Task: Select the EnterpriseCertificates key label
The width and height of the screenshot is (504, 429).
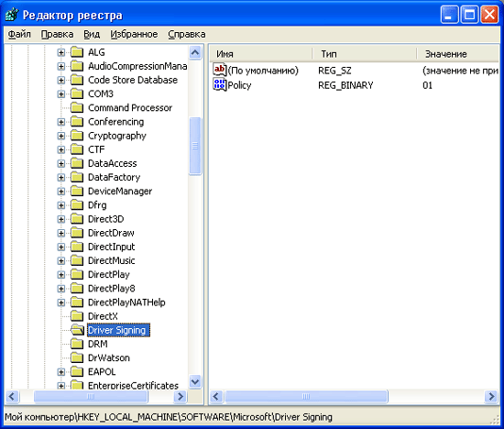Action: coord(133,385)
